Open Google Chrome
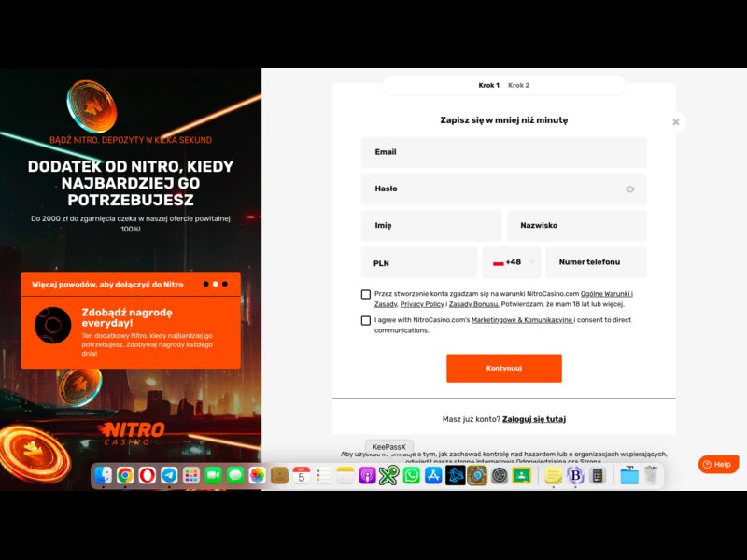 [x=124, y=476]
